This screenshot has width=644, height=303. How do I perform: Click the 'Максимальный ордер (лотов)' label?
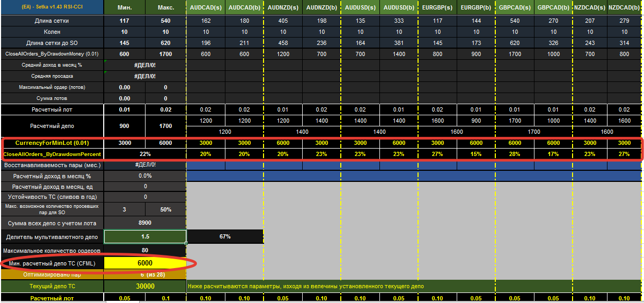tap(52, 87)
